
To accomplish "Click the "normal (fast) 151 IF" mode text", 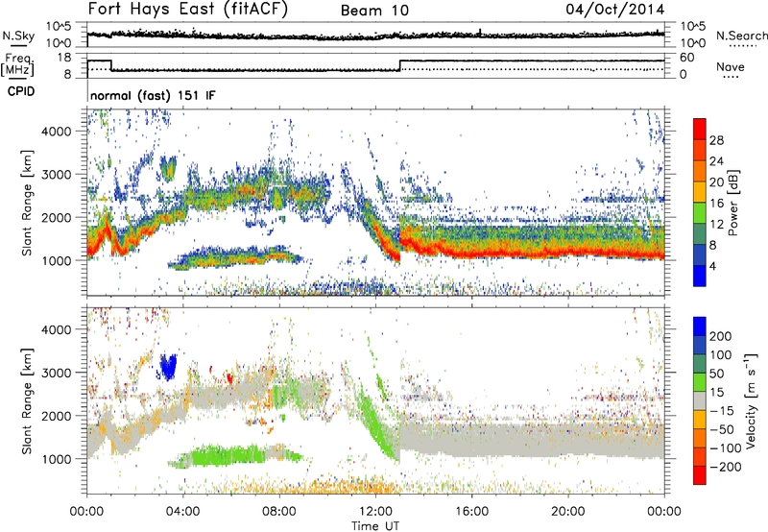I will tap(153, 95).
